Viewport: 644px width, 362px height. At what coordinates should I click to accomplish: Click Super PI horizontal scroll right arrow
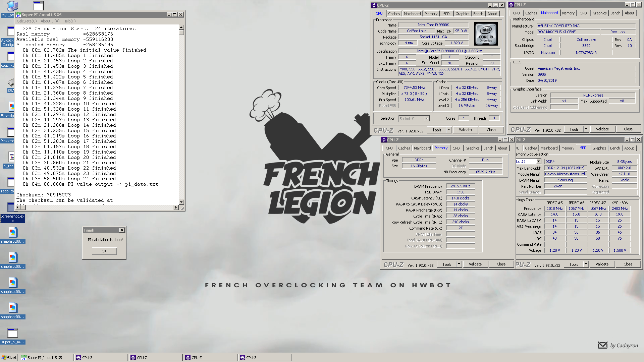pos(176,207)
